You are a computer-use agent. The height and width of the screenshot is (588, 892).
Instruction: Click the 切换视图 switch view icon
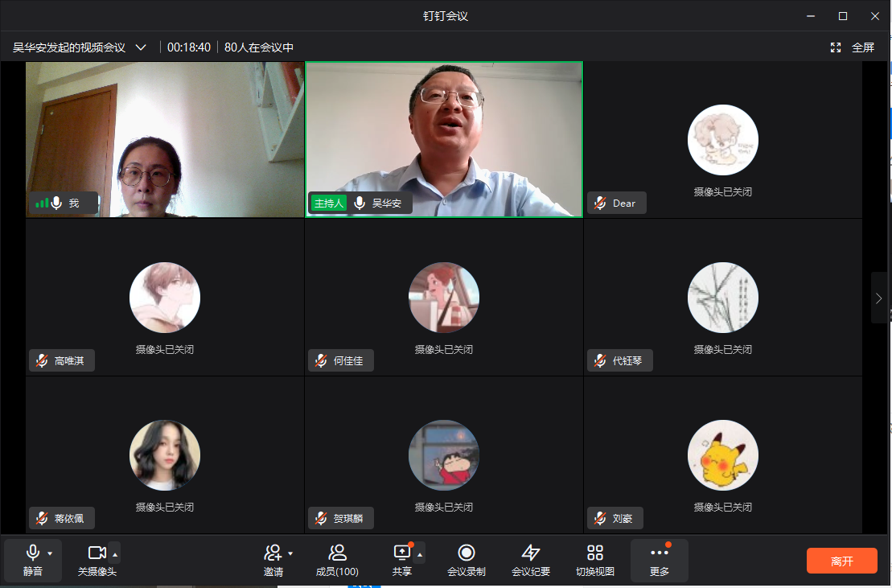tap(595, 553)
